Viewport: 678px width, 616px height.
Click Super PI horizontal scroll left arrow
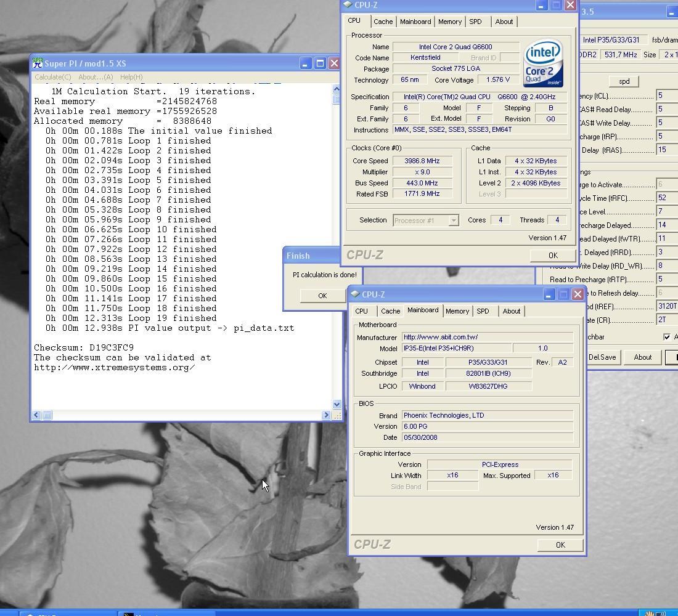[36, 415]
